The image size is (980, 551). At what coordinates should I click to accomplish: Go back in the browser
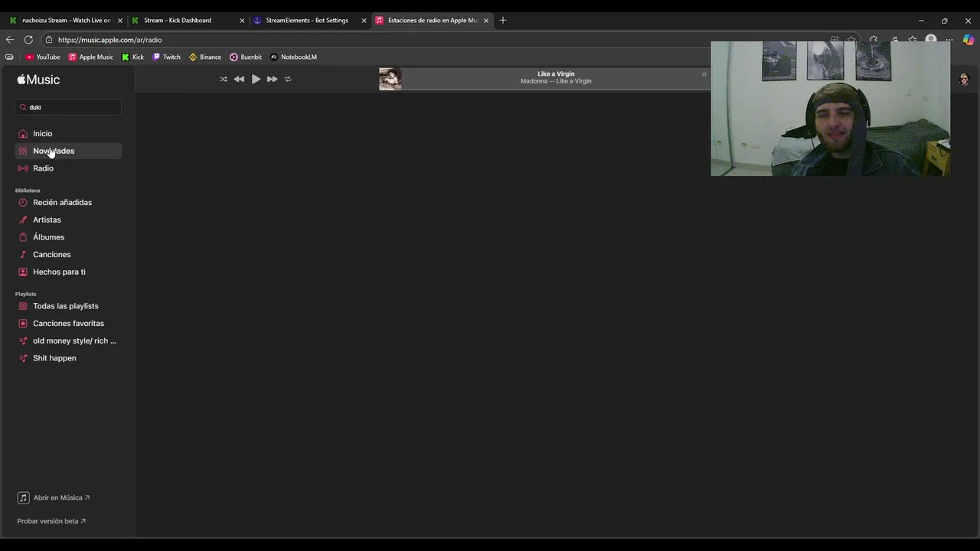click(10, 40)
